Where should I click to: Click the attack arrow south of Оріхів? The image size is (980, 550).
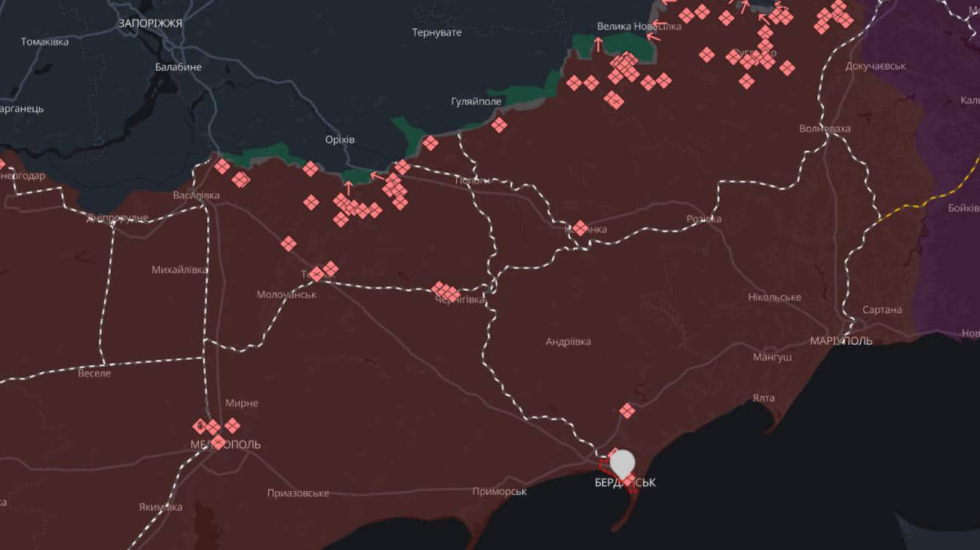pyautogui.click(x=348, y=186)
